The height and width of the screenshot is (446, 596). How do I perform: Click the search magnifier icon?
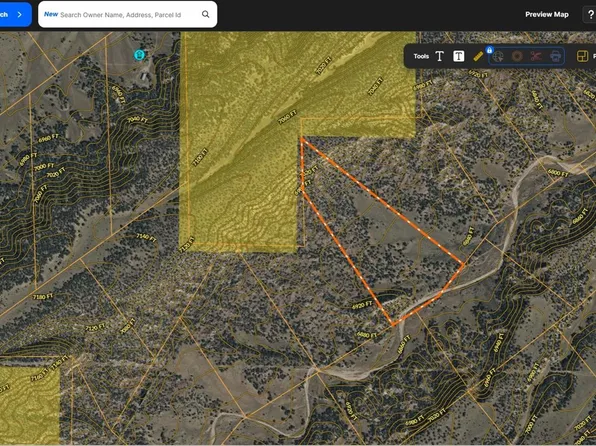coord(206,14)
